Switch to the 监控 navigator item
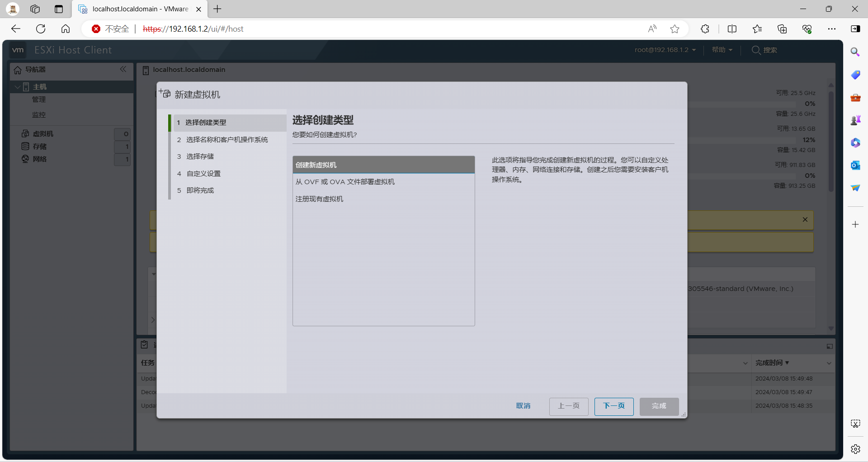 pyautogui.click(x=39, y=114)
